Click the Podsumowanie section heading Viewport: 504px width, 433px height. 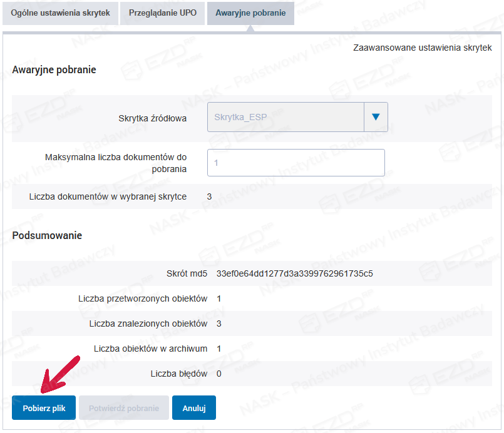[47, 235]
